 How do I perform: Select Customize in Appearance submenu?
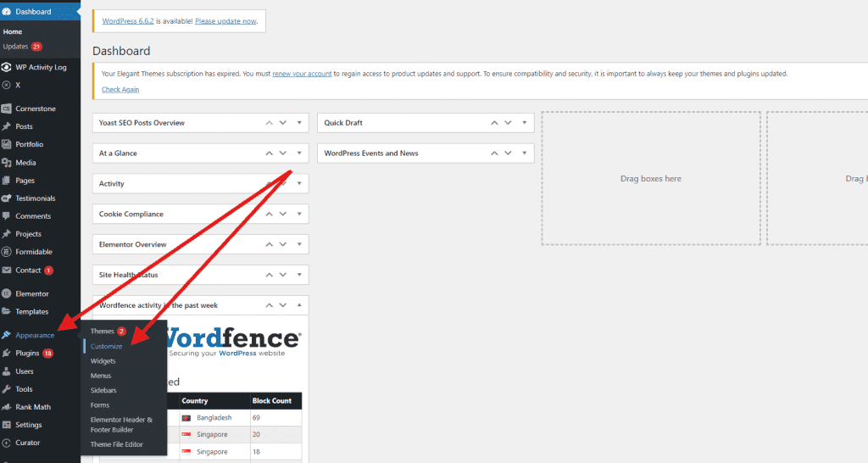(x=106, y=346)
